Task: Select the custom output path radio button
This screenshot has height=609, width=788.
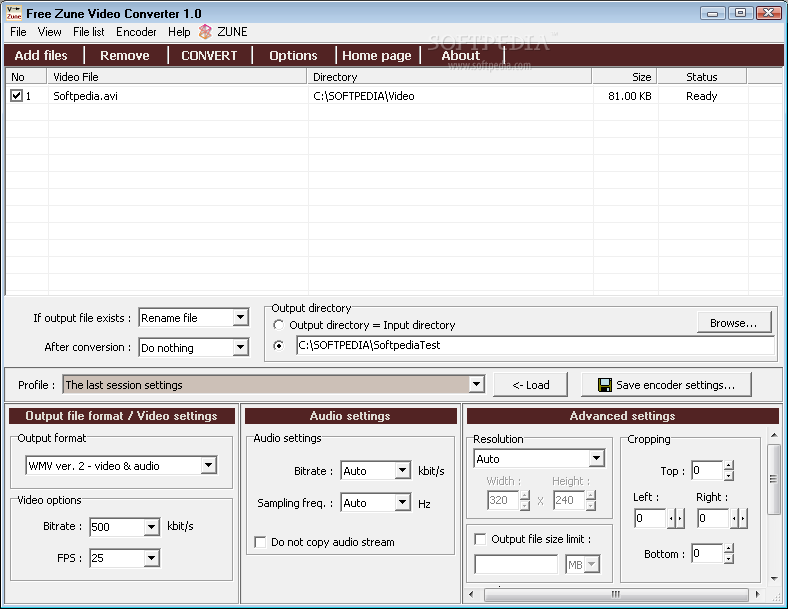Action: 278,346
